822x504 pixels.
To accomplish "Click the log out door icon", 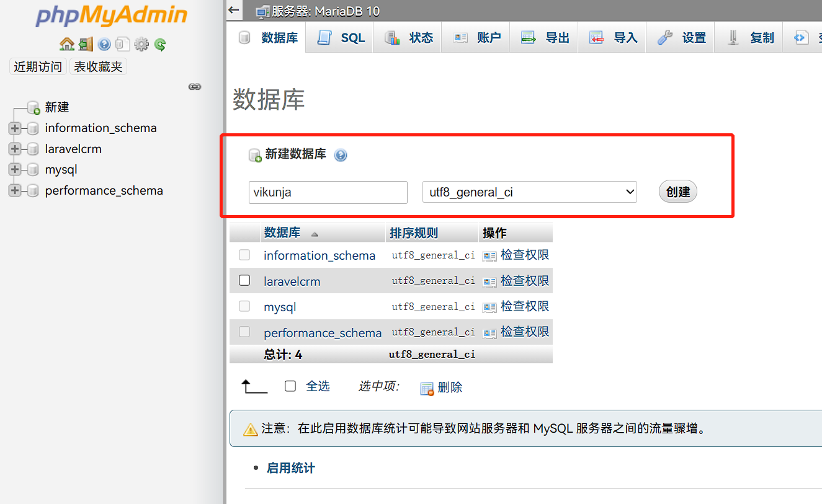I will (x=86, y=44).
